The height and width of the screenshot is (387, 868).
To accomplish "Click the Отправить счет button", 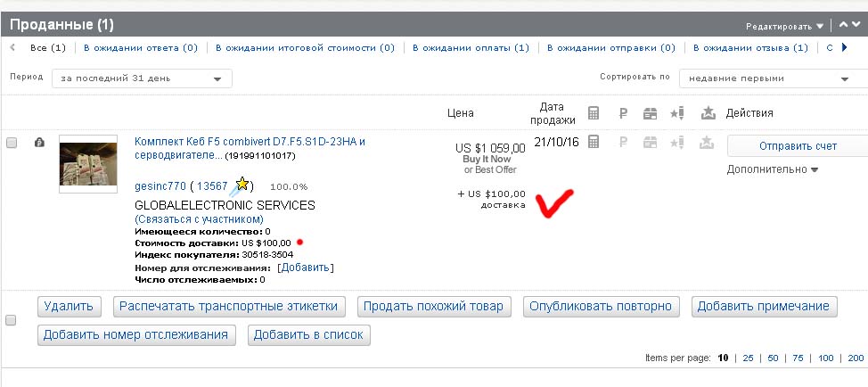I will coord(797,145).
